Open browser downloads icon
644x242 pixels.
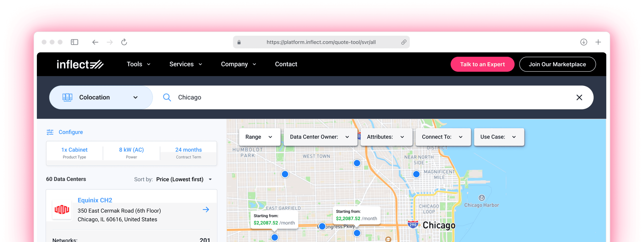click(x=583, y=42)
